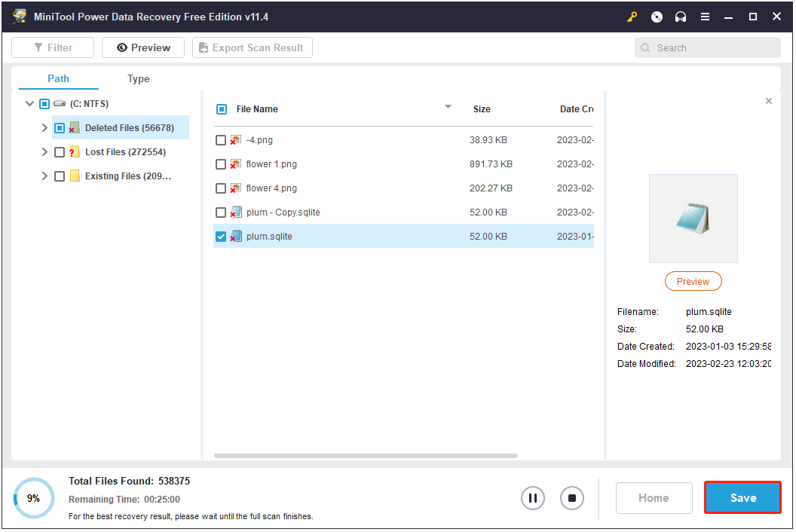Click the Filter button
This screenshot has width=796, height=532.
53,47
